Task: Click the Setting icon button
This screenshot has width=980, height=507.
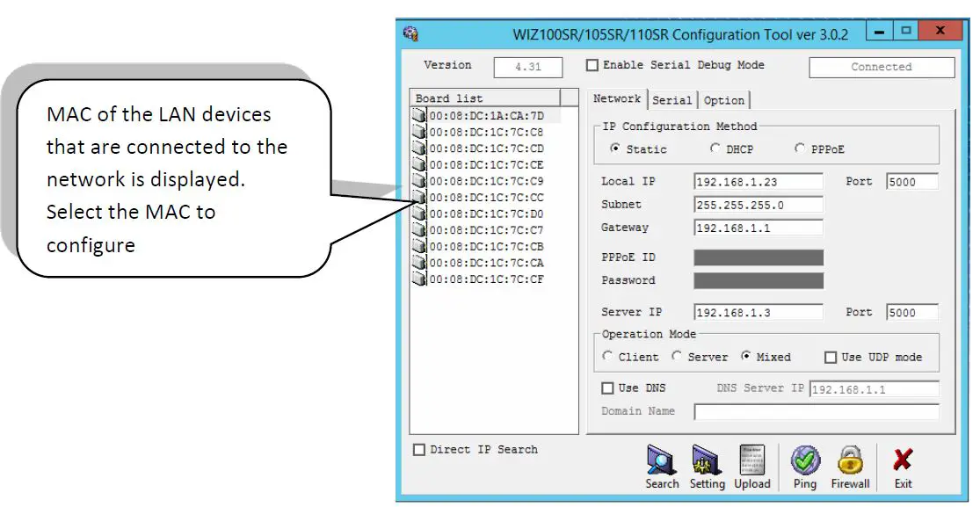Action: click(x=707, y=467)
